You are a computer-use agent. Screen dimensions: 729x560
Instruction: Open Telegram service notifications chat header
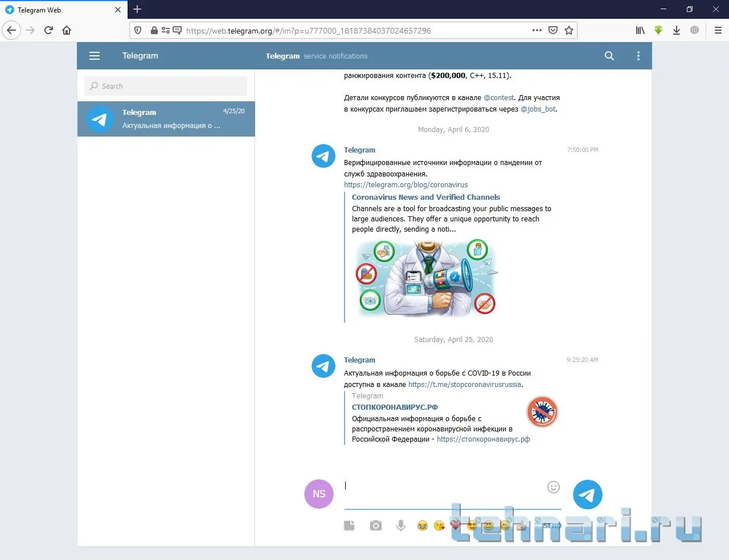tap(317, 56)
